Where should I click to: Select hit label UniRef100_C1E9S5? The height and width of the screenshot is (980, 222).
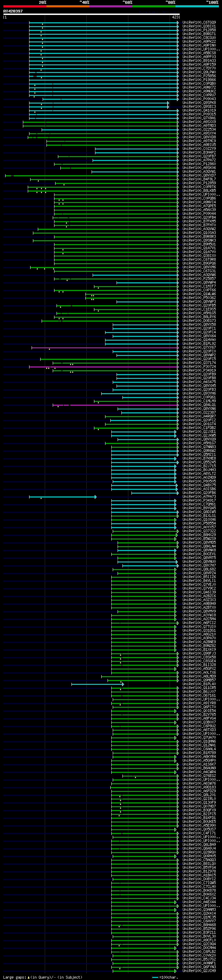tap(199, 309)
